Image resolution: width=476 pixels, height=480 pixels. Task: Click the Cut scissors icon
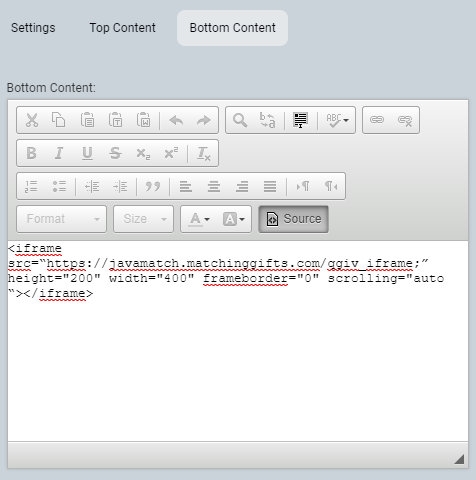pyautogui.click(x=32, y=120)
